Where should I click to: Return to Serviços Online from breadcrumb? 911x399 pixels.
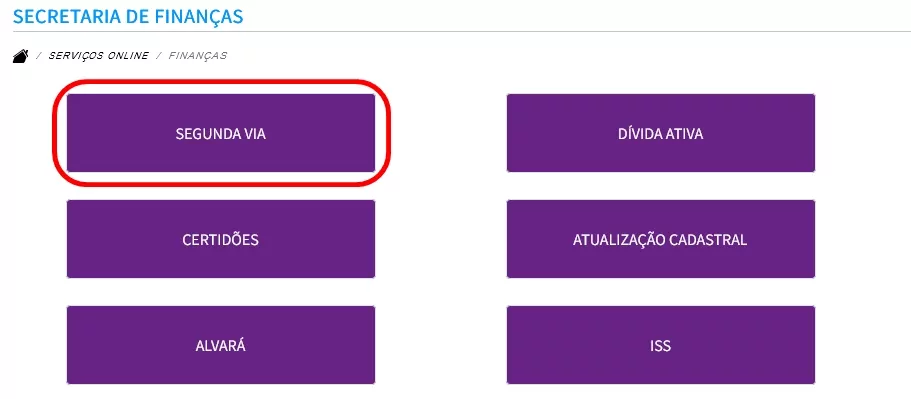pyautogui.click(x=98, y=56)
